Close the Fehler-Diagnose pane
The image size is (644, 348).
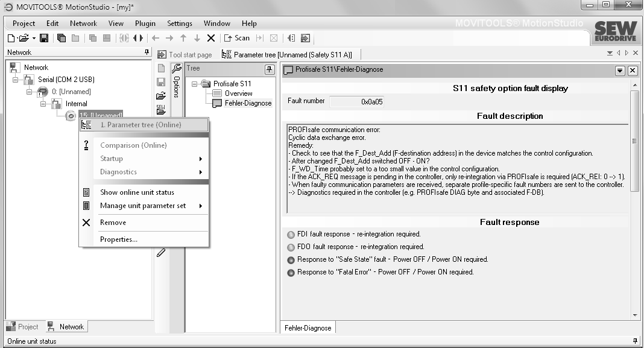click(633, 71)
